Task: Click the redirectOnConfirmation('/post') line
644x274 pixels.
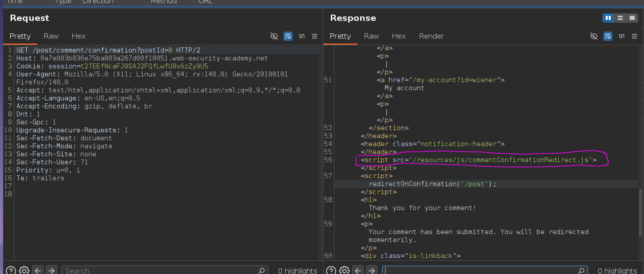Action: coord(433,184)
